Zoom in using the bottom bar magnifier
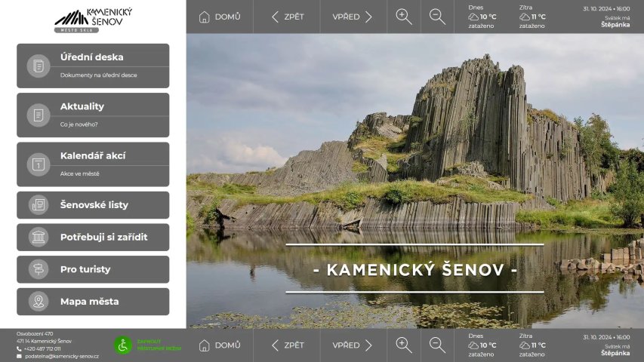 point(404,345)
